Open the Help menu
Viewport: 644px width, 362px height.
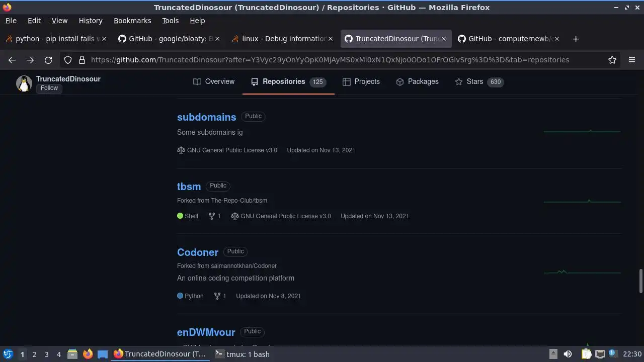[197, 21]
